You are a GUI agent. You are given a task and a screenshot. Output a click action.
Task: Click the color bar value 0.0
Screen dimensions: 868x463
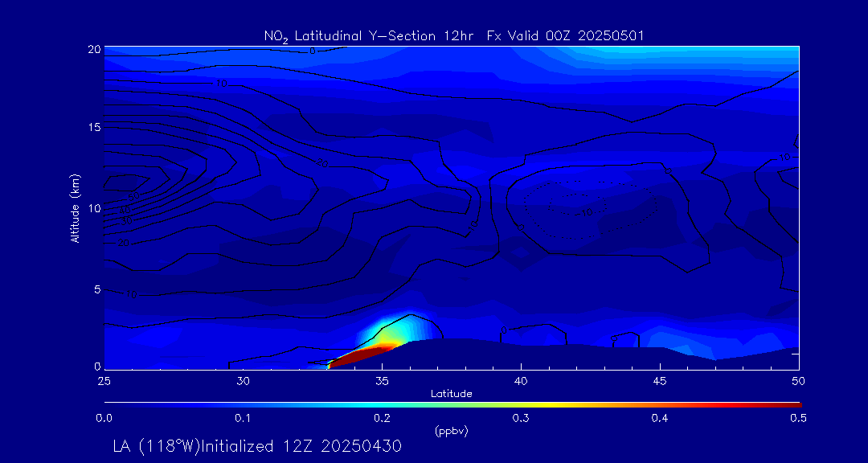click(x=104, y=420)
